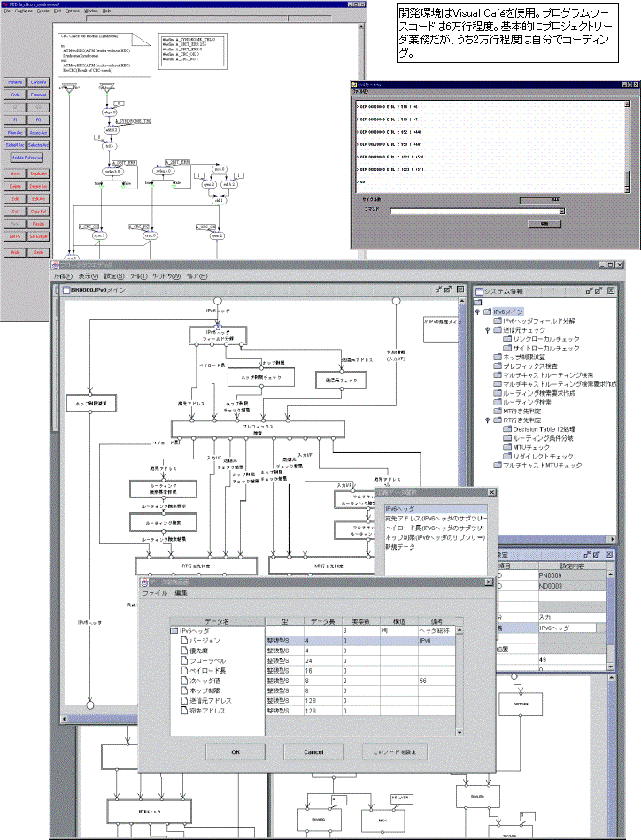Click the BK0000:IPv6メイン window title icon

click(66, 289)
